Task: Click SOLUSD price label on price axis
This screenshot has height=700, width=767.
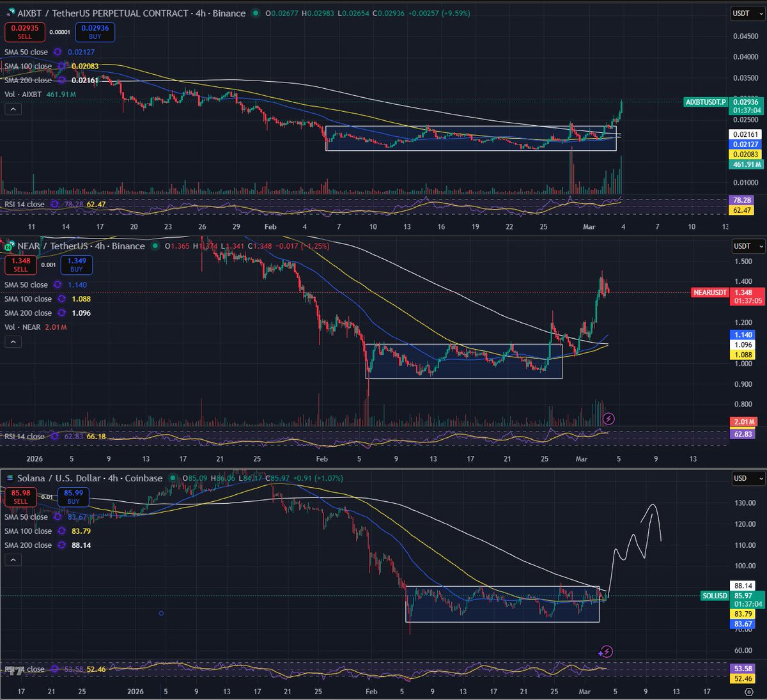Action: pos(715,596)
